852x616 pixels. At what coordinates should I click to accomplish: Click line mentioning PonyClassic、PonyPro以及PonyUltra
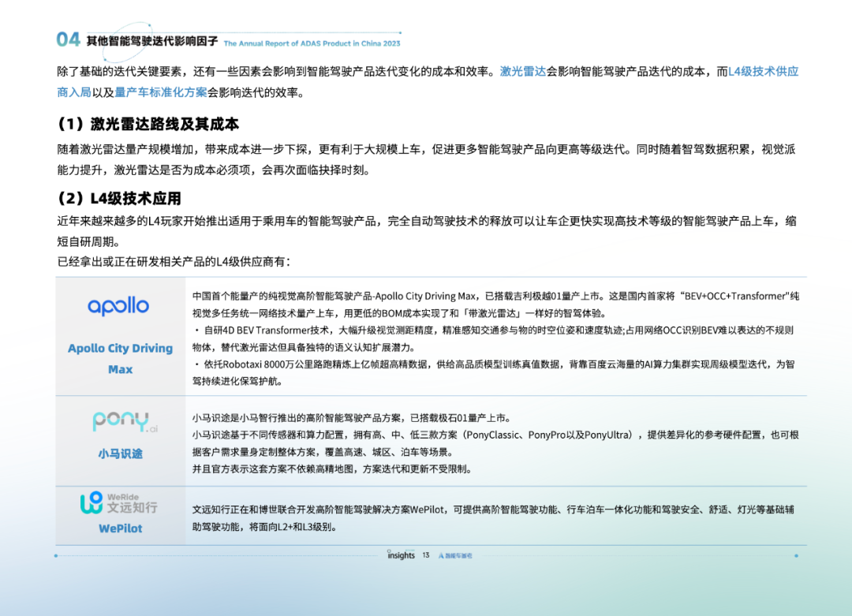tap(495, 435)
